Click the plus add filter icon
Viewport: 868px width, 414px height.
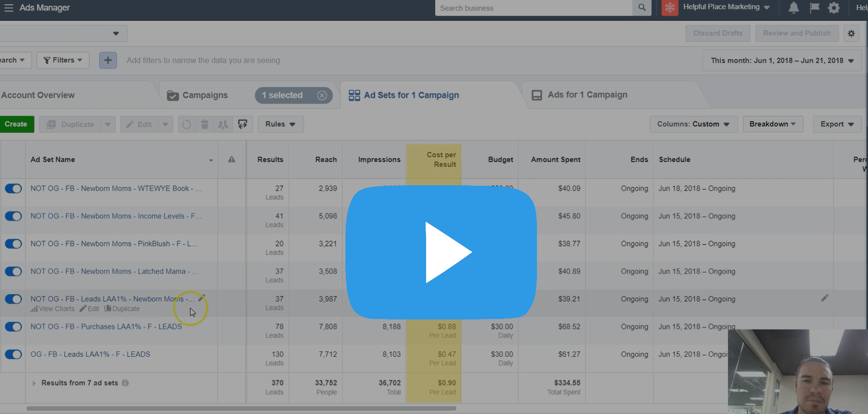108,60
